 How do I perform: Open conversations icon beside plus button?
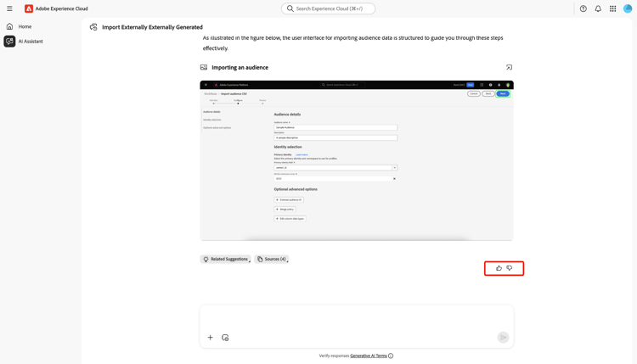225,337
